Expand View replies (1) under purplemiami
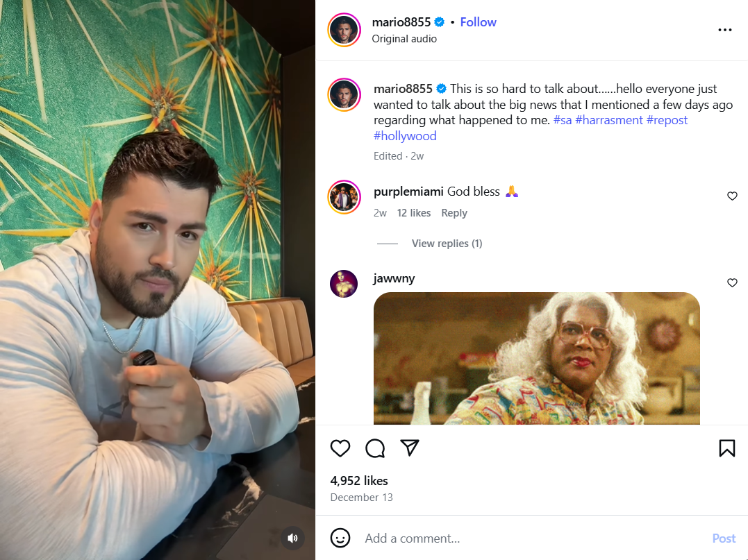Image resolution: width=748 pixels, height=560 pixels. (x=447, y=244)
